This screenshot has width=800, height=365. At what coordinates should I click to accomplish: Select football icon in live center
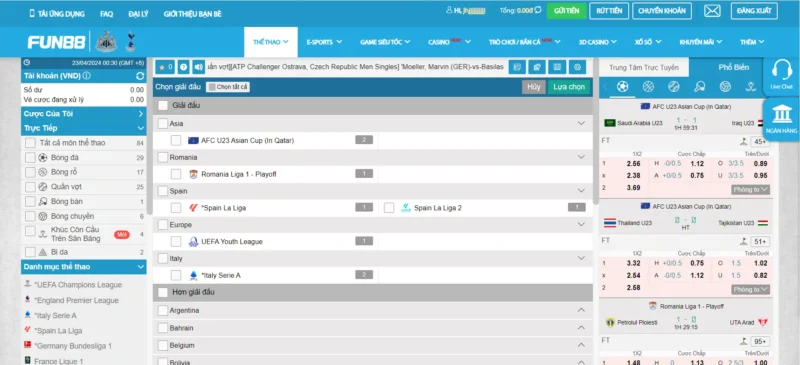click(622, 86)
